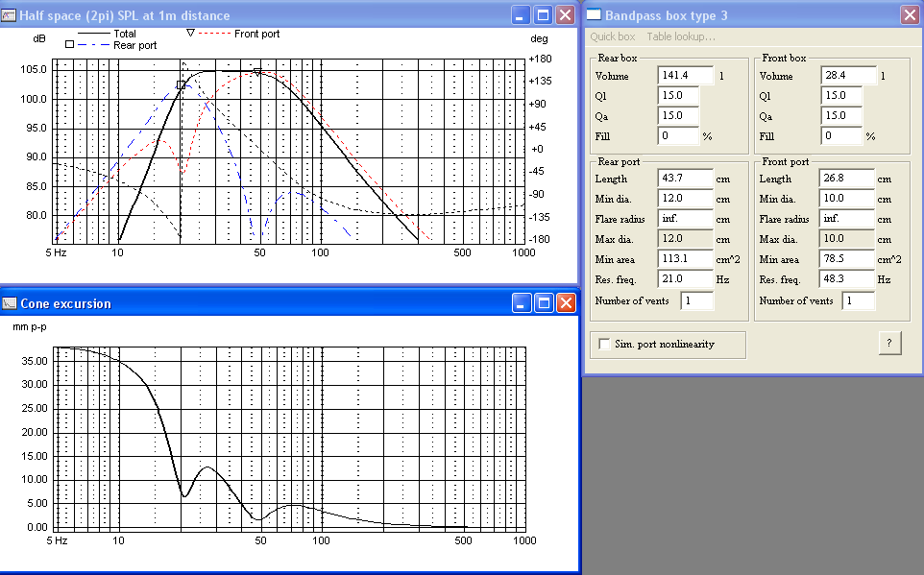The width and height of the screenshot is (924, 575).
Task: Click the Front port triangle marker on SPL graph
Action: coord(257,72)
